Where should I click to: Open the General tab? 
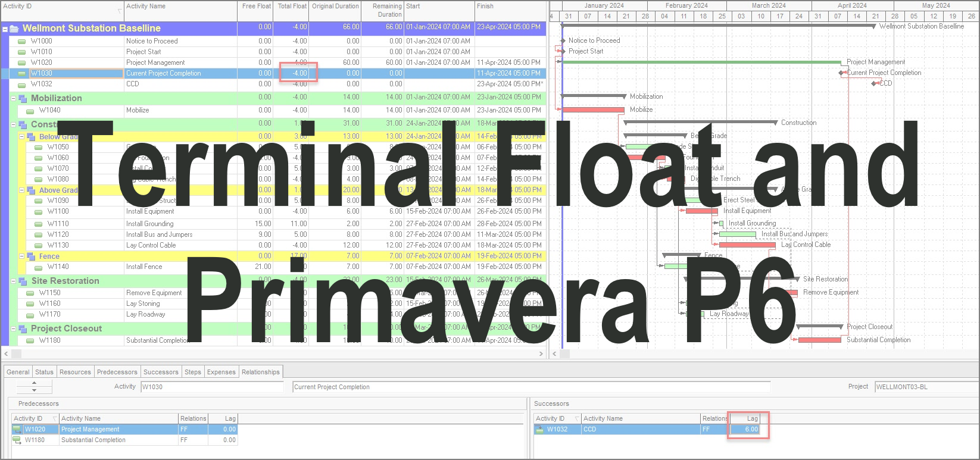18,372
